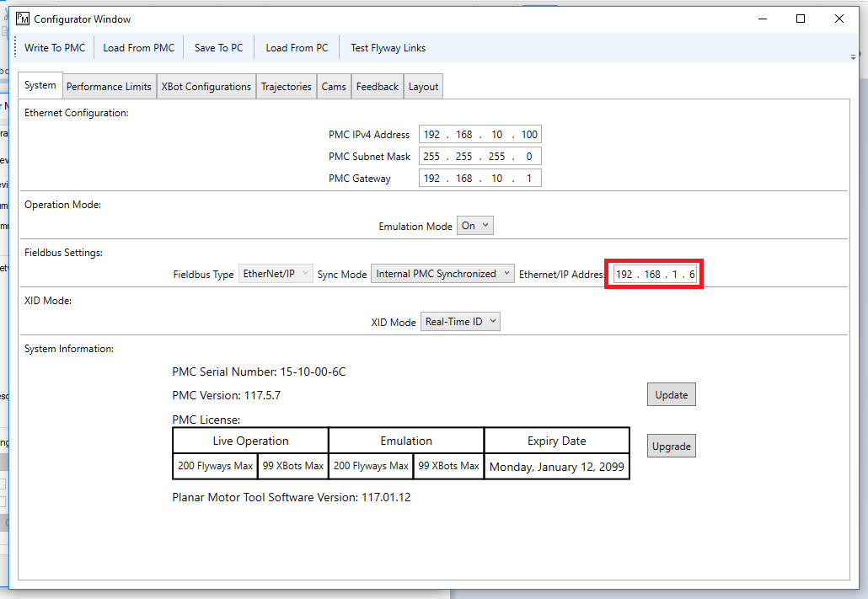The width and height of the screenshot is (868, 599).
Task: Switch to the Performance Limits tab
Action: point(109,87)
